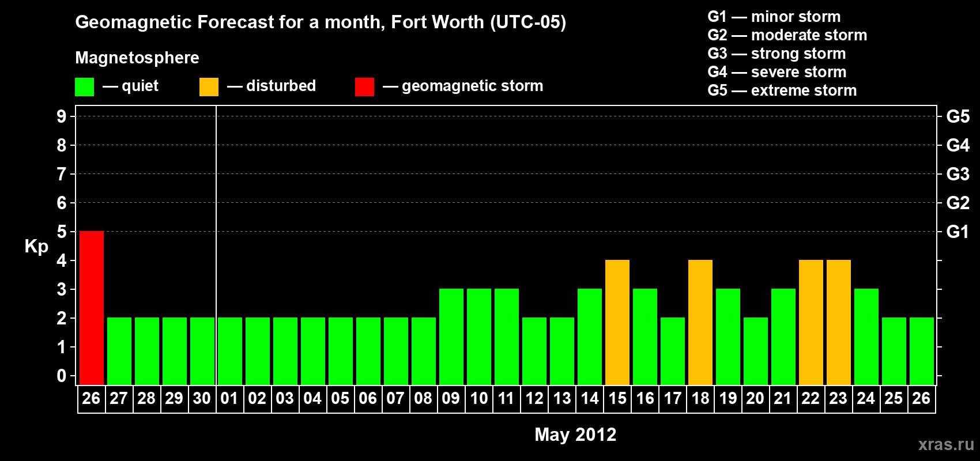Click the date label 08
Screen dimensions: 980x461
point(423,398)
